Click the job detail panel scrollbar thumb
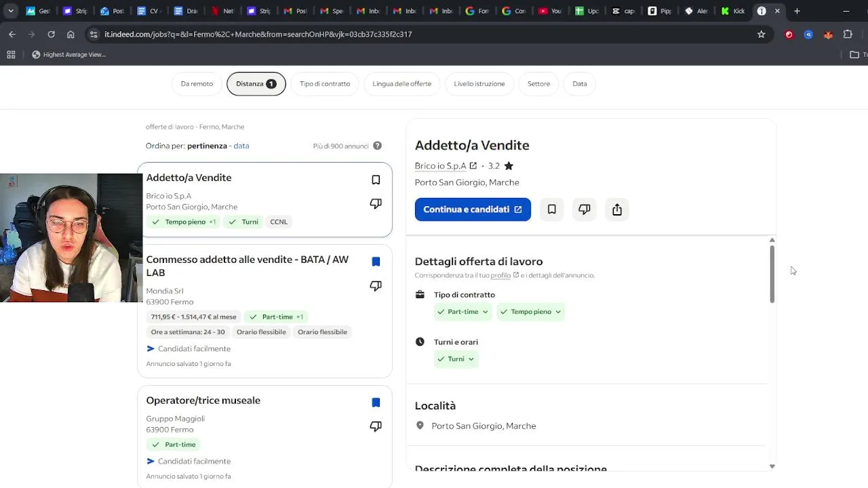This screenshot has width=868, height=488. pyautogui.click(x=772, y=274)
